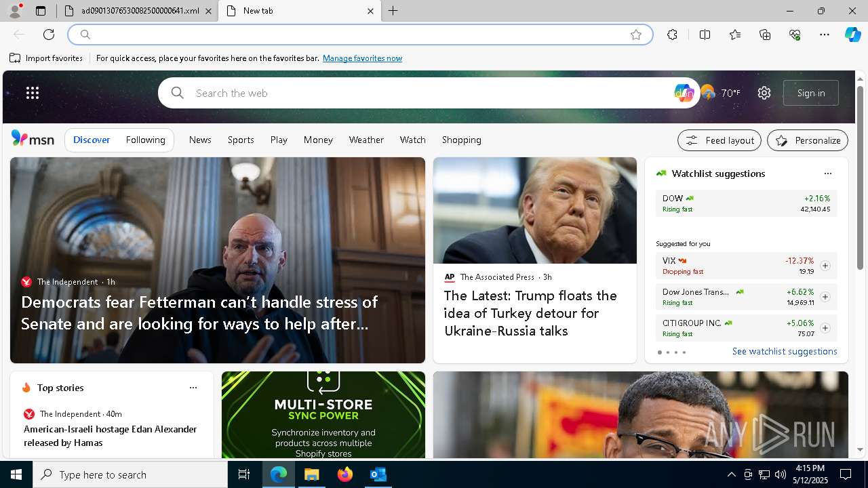This screenshot has width=868, height=488.
Task: Open Copilot icon in web search box
Action: [683, 93]
